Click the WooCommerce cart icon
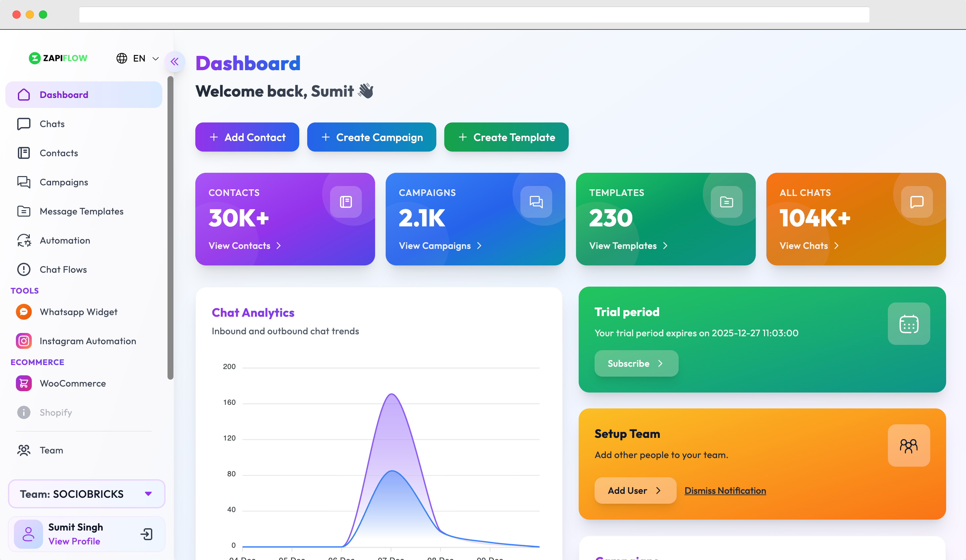 pos(24,383)
